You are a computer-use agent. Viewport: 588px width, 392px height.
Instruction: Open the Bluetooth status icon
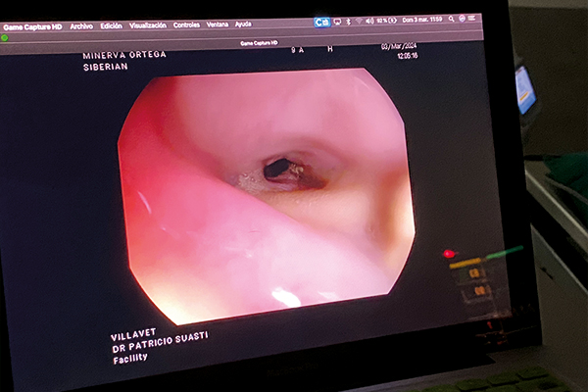tap(348, 21)
